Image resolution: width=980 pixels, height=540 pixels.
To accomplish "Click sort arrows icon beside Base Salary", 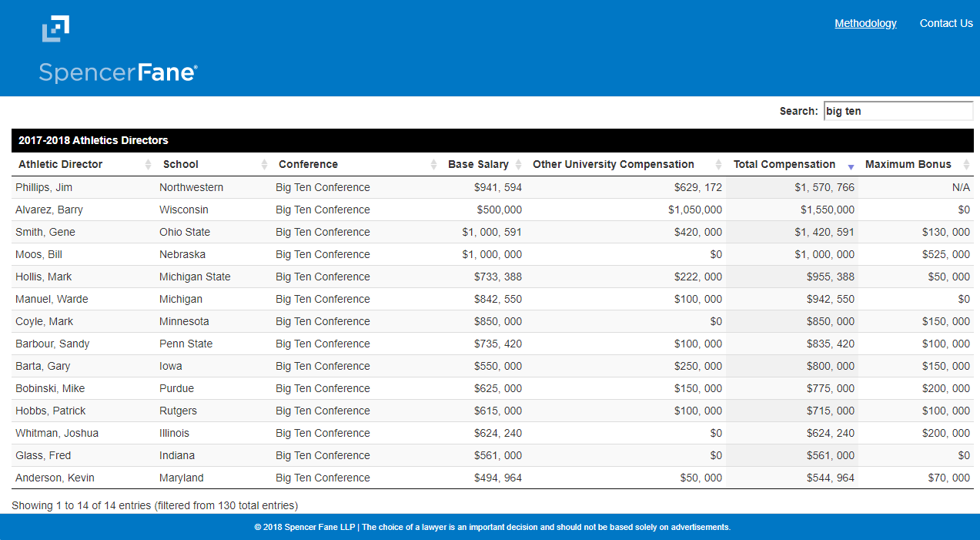I will [517, 165].
